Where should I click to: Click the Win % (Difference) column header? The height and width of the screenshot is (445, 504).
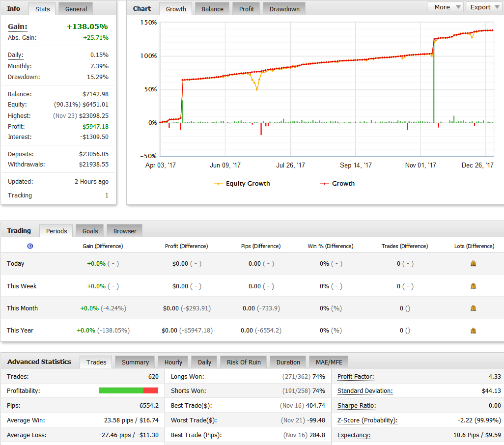(331, 246)
